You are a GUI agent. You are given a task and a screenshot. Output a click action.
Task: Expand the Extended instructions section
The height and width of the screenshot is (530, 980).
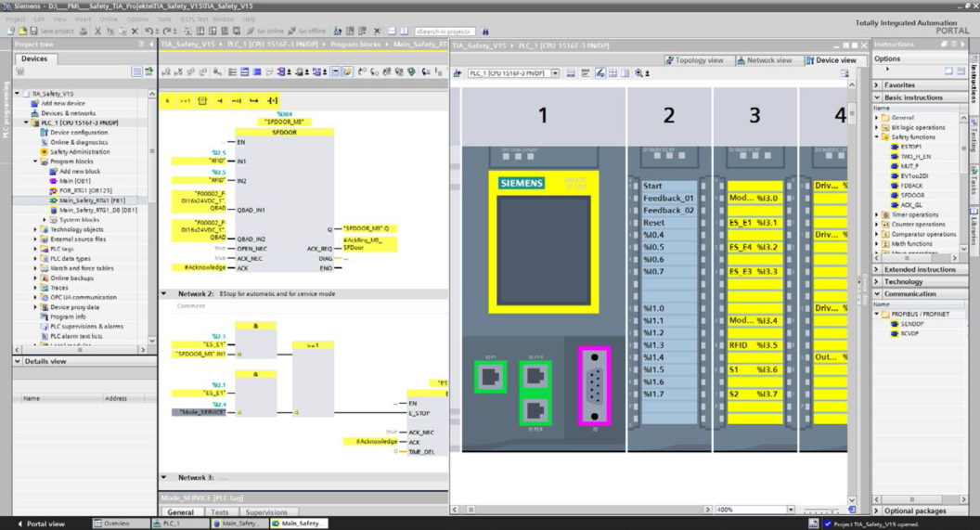tap(876, 269)
